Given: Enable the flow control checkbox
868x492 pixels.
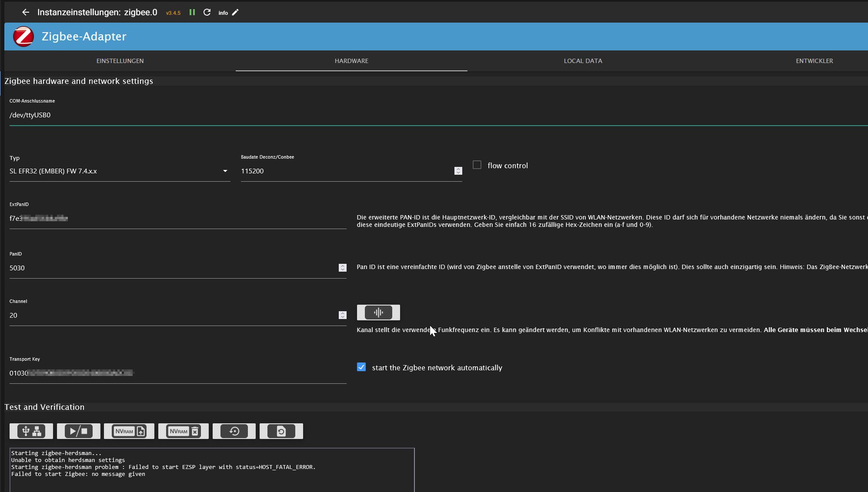Looking at the screenshot, I should [477, 165].
